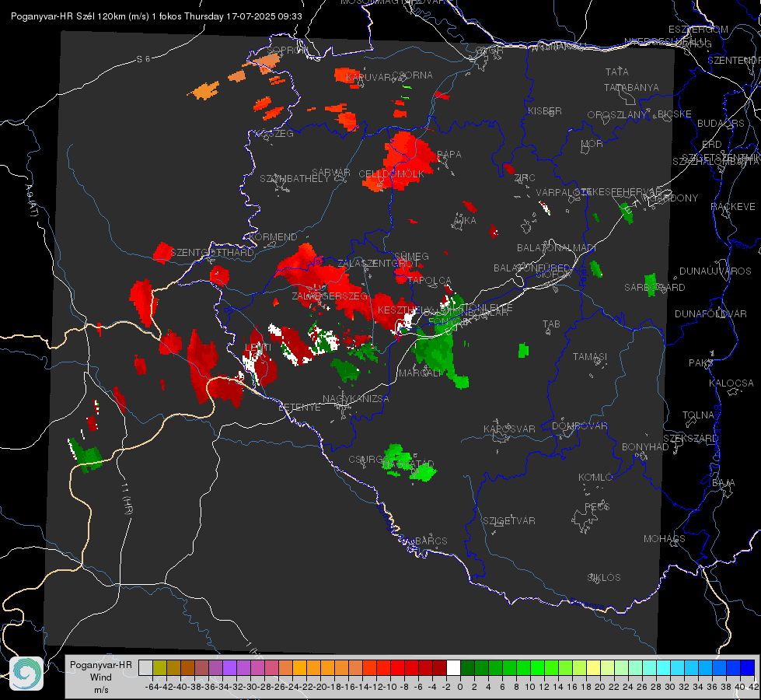Click the BAJA city label
The width and height of the screenshot is (761, 700).
click(x=724, y=483)
